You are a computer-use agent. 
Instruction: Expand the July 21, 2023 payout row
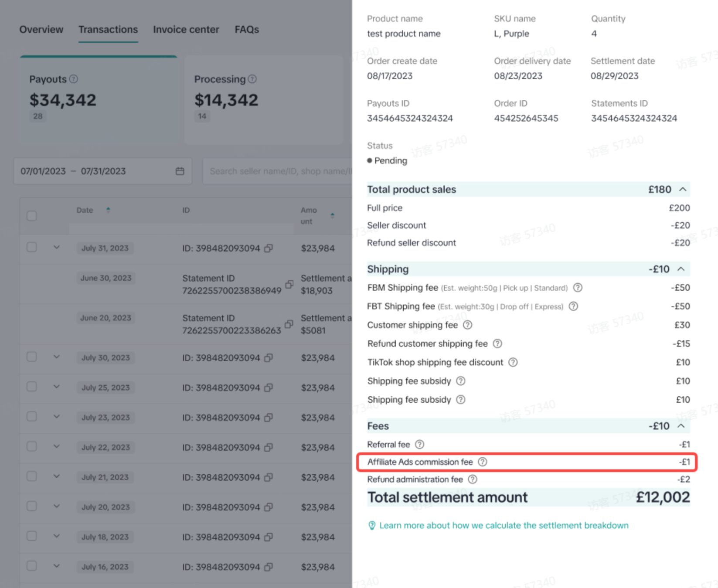57,476
